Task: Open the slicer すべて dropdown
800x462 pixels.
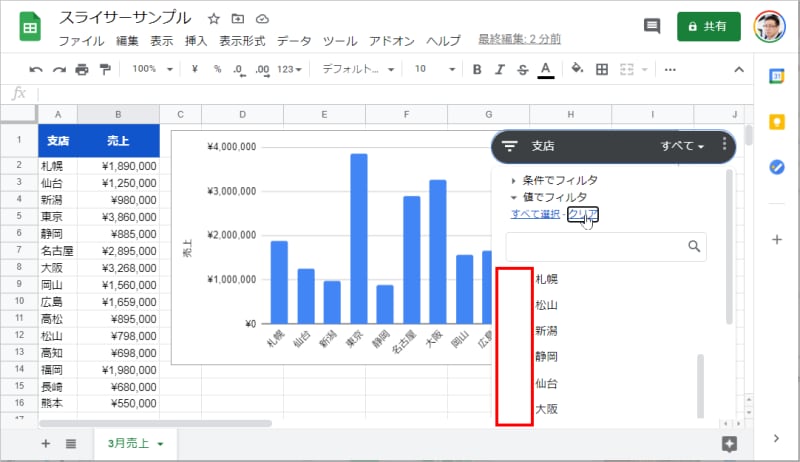Action: (682, 146)
